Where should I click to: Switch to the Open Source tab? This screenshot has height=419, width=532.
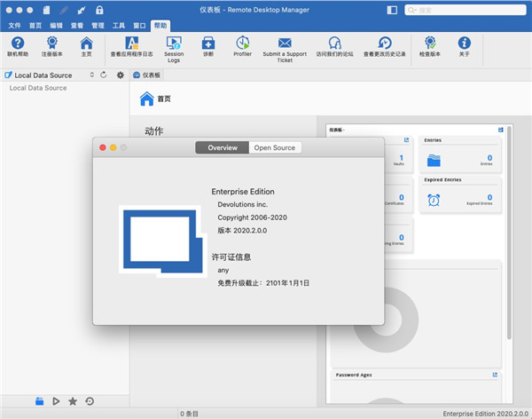pos(275,148)
